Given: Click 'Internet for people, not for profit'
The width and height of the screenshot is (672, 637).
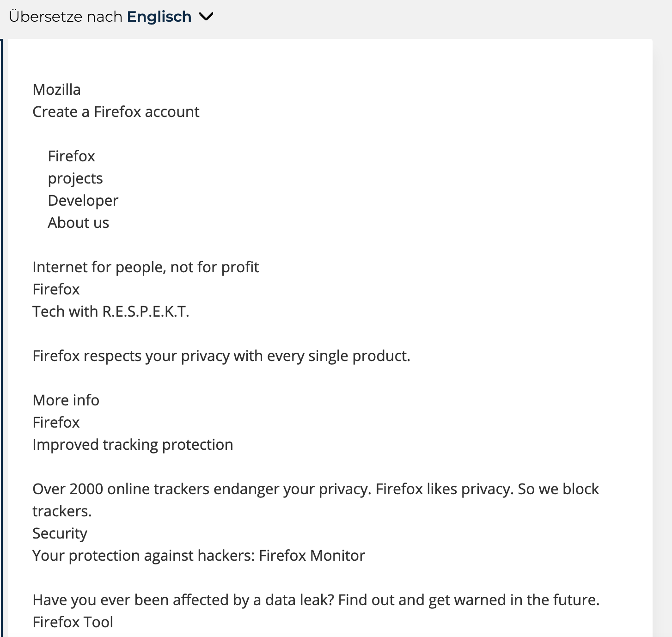Looking at the screenshot, I should point(146,267).
